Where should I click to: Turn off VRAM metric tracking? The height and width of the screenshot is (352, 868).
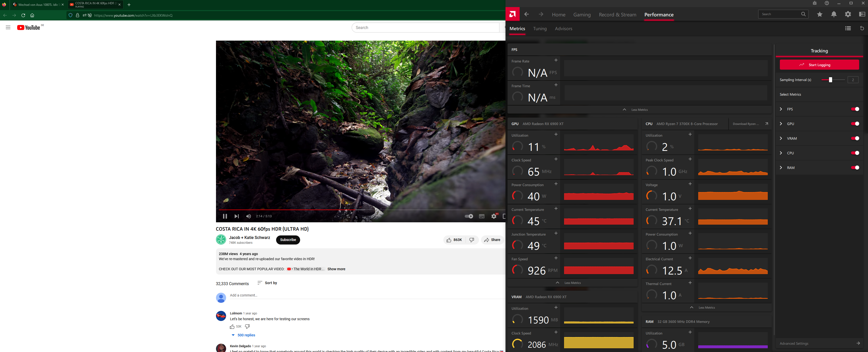[855, 138]
